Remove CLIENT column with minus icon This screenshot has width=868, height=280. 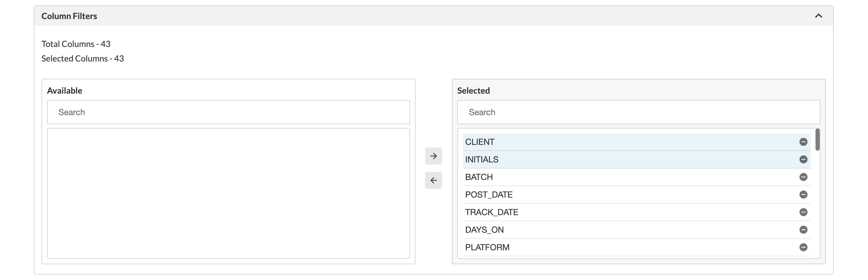coord(803,142)
